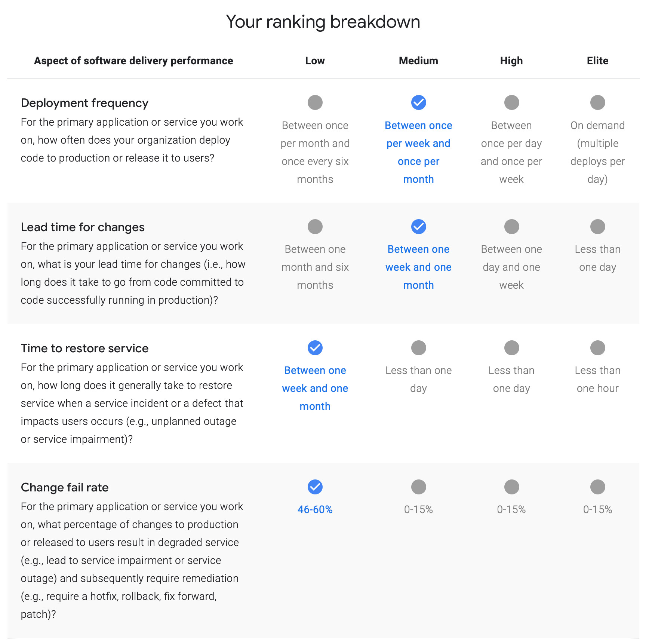
Task: Click the blue 46-60% label
Action: click(315, 509)
